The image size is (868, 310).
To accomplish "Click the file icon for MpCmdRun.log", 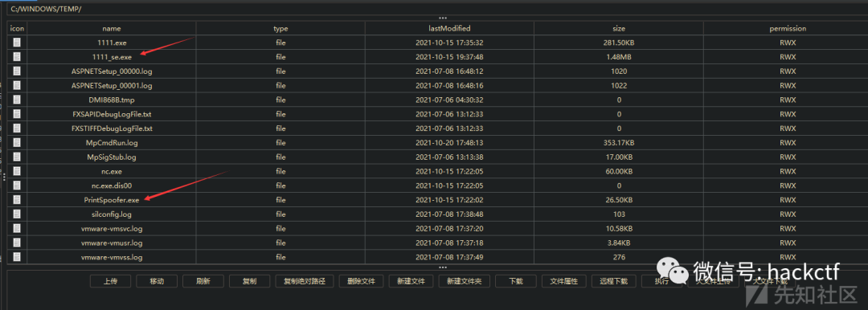I will click(17, 143).
